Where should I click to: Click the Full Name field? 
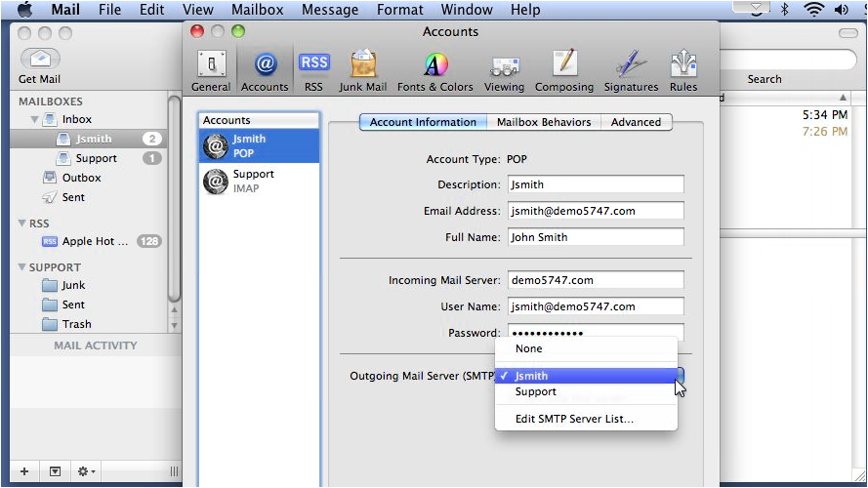(596, 237)
